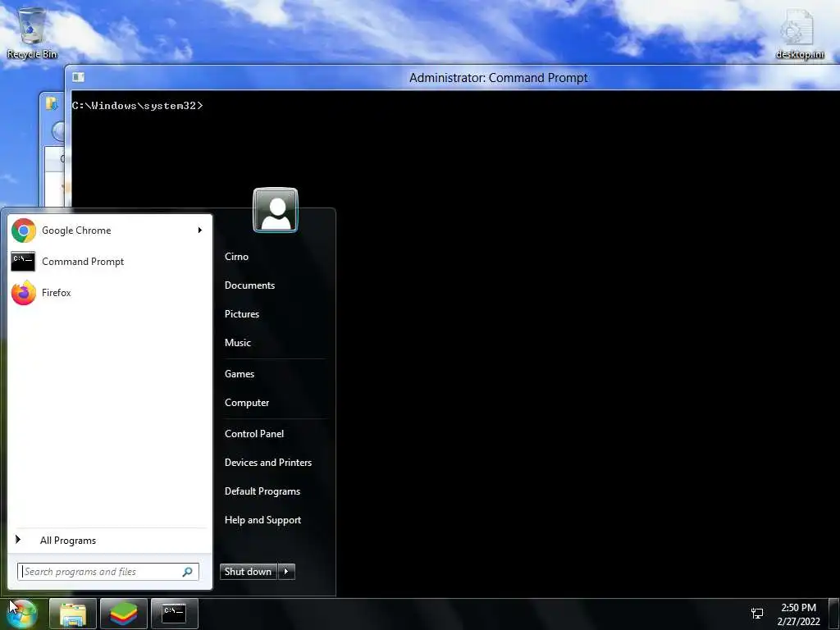Open Computer from Start menu

tap(247, 403)
